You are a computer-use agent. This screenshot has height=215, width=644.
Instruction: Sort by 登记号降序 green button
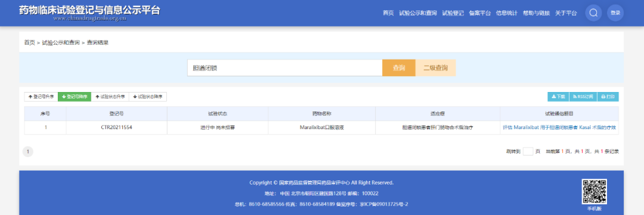coord(75,97)
